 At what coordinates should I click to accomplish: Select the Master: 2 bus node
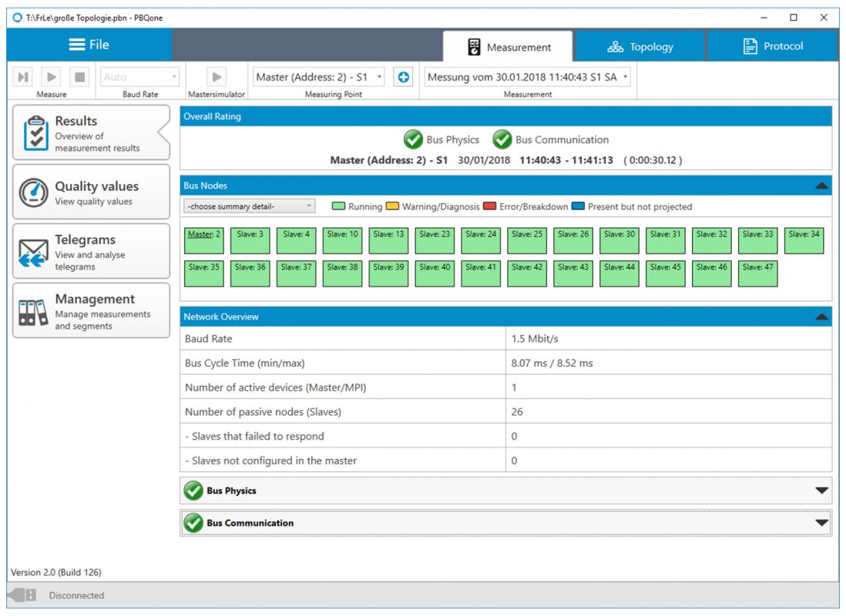tap(204, 240)
